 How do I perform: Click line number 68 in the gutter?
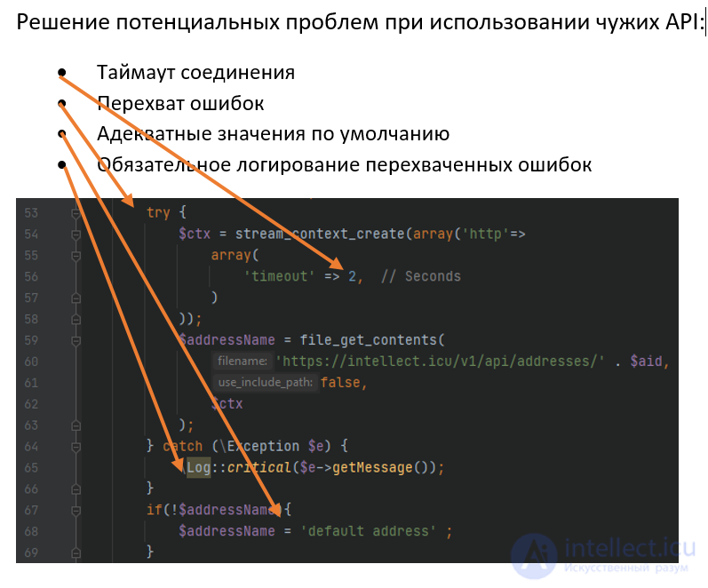tap(31, 531)
